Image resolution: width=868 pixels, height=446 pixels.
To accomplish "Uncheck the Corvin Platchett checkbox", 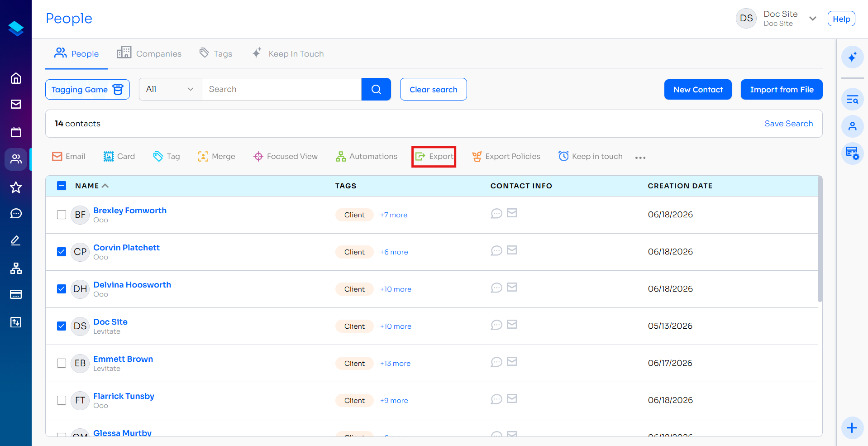I will [x=62, y=252].
